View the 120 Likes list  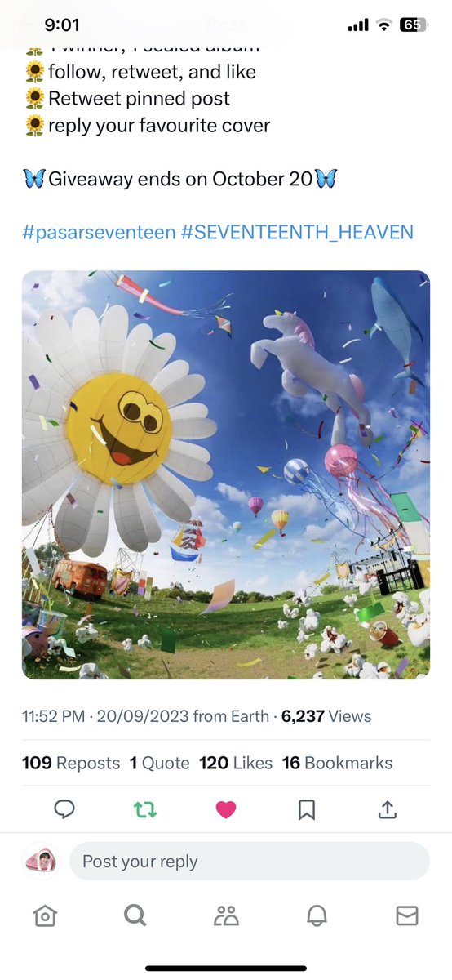[236, 763]
